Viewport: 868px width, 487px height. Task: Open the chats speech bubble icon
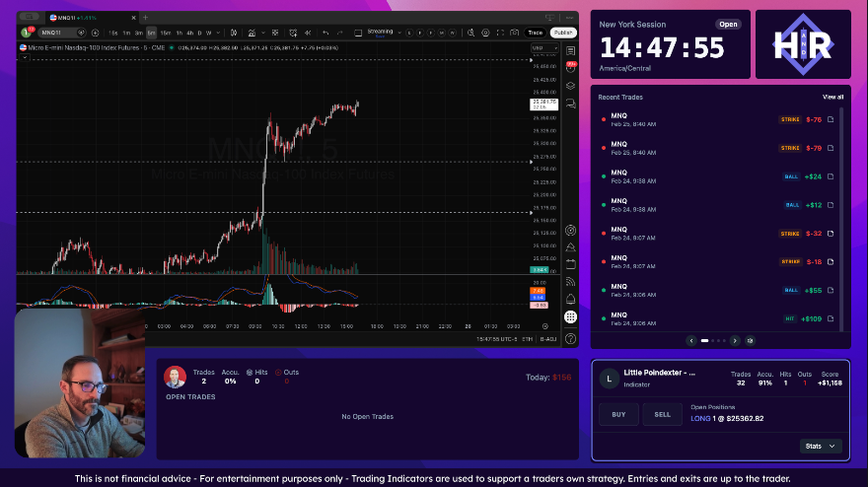coord(570,104)
